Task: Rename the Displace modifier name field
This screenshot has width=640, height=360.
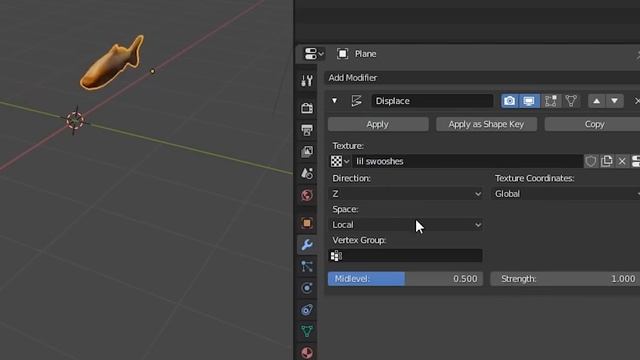Action: [x=432, y=101]
